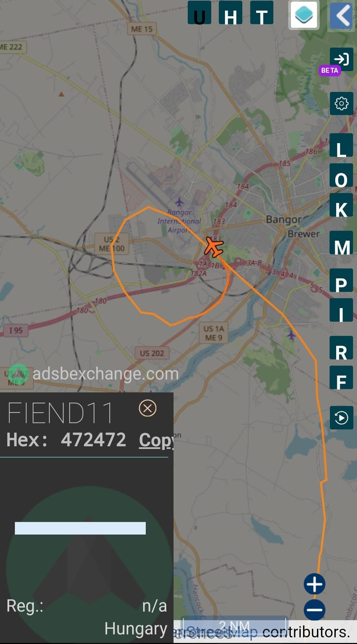357x644 pixels.
Task: Click the replay history icon
Action: click(x=341, y=418)
